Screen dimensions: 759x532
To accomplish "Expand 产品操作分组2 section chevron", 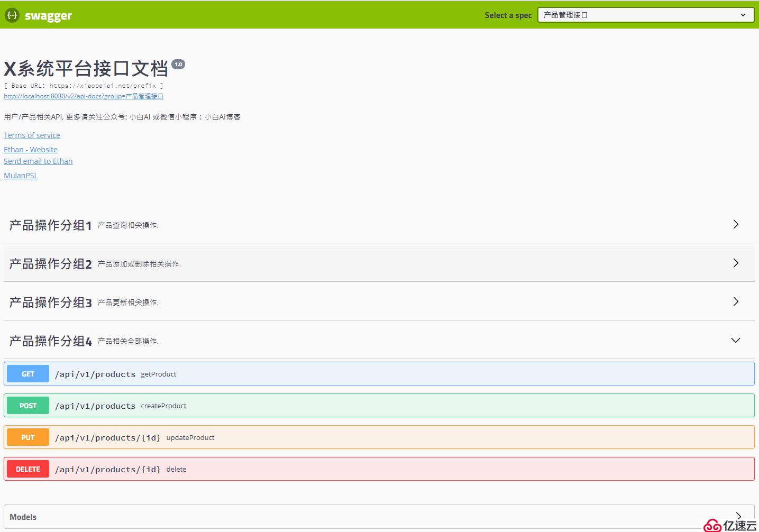I will [x=736, y=263].
